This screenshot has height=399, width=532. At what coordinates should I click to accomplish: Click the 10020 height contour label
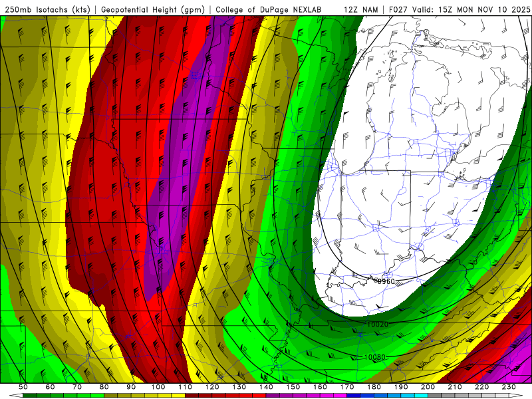click(378, 325)
